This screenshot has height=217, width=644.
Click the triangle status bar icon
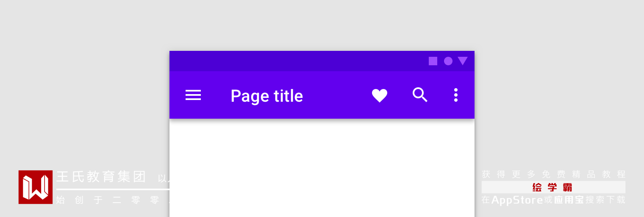click(463, 61)
